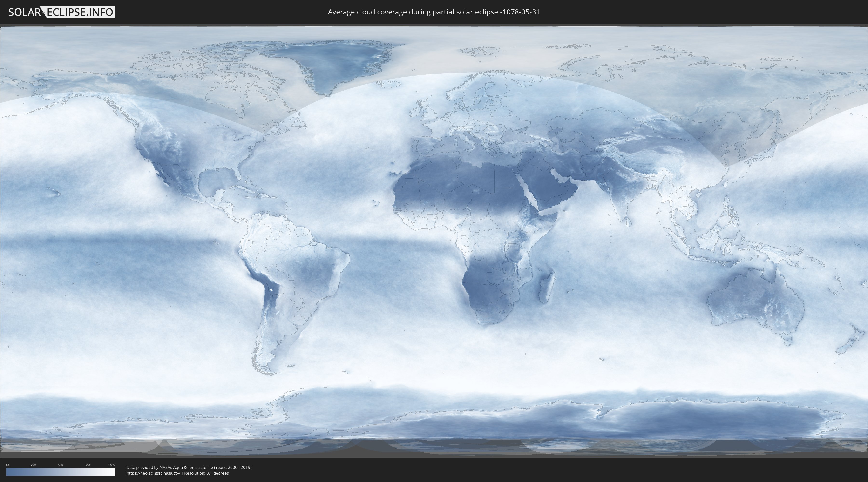Viewport: 868px width, 482px height.
Task: Click the 0% legend label
Action: coord(8,465)
